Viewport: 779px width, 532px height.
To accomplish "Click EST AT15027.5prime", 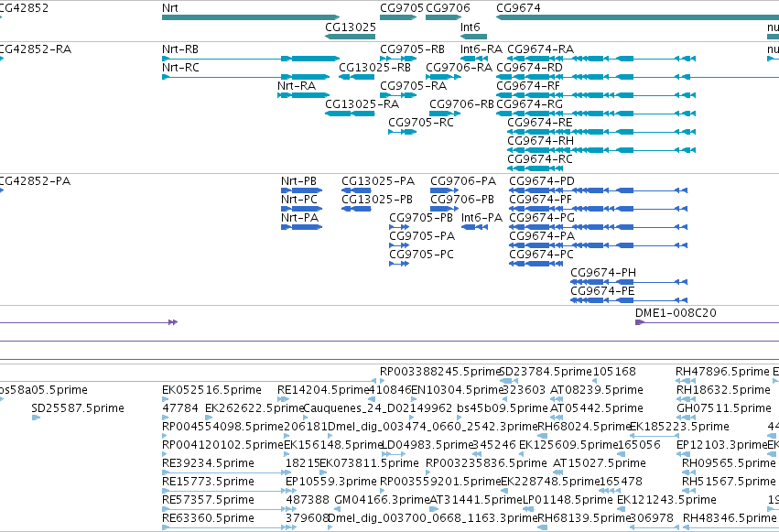I will point(600,464).
